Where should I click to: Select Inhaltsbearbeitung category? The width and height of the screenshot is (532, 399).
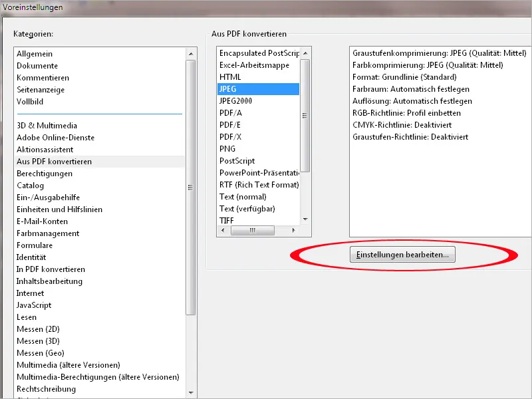tap(49, 281)
